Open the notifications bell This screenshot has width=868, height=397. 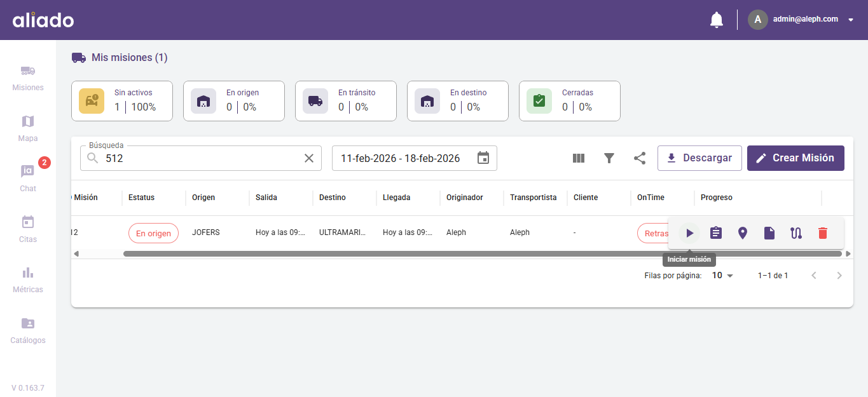pyautogui.click(x=717, y=20)
